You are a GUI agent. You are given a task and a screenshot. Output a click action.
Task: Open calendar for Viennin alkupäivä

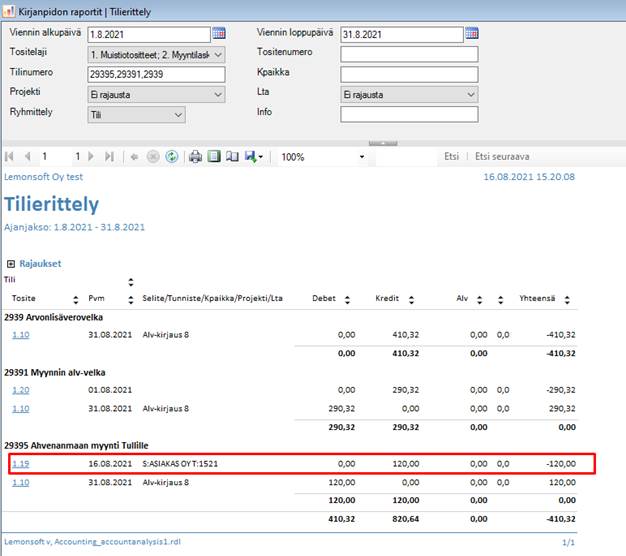click(219, 34)
